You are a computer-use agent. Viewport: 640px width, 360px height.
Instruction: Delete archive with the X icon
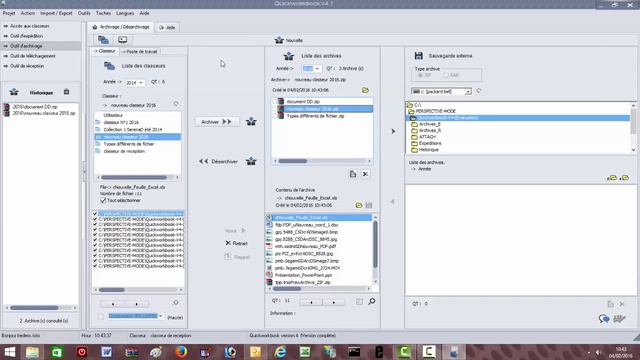[365, 174]
